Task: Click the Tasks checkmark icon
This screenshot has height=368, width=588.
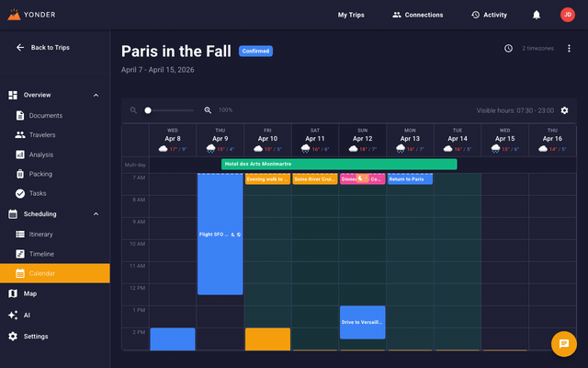Action: [20, 193]
